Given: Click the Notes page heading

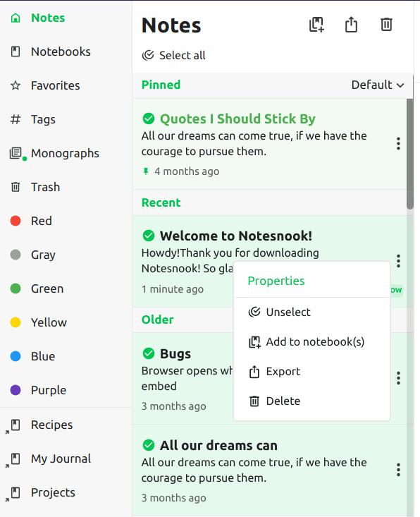Looking at the screenshot, I should point(171,25).
